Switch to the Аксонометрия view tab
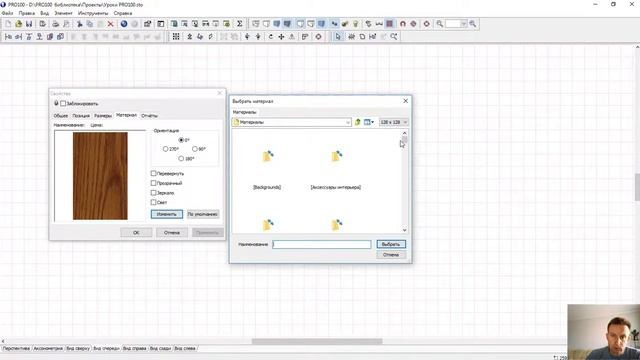Image resolution: width=640 pixels, height=360 pixels. (48, 349)
